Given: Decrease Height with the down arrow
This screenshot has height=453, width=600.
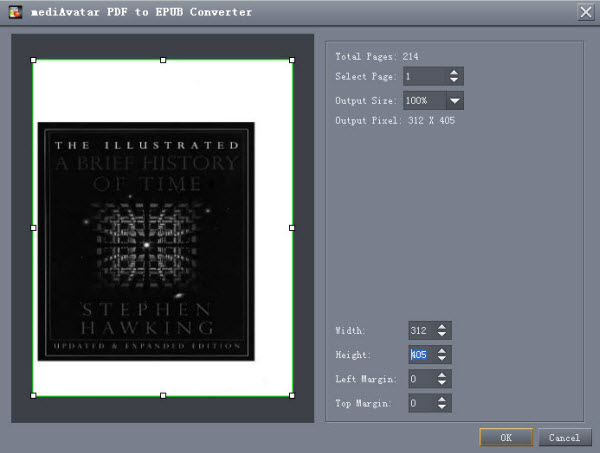Looking at the screenshot, I should point(442,359).
